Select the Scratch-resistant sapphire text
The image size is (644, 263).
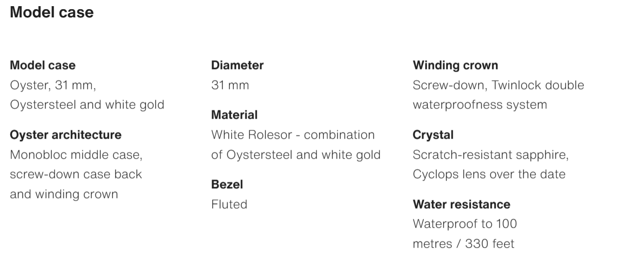pos(490,155)
